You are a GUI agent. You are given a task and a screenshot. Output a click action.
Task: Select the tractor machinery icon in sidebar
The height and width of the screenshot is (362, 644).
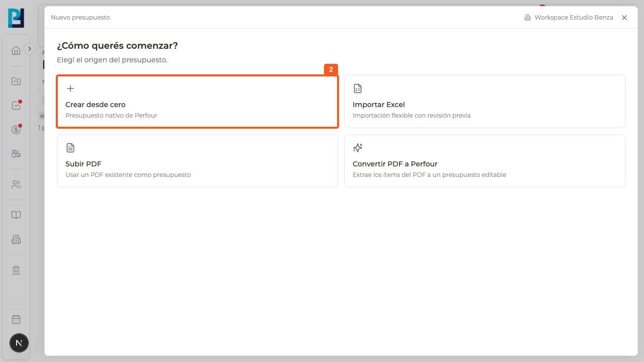tap(16, 154)
